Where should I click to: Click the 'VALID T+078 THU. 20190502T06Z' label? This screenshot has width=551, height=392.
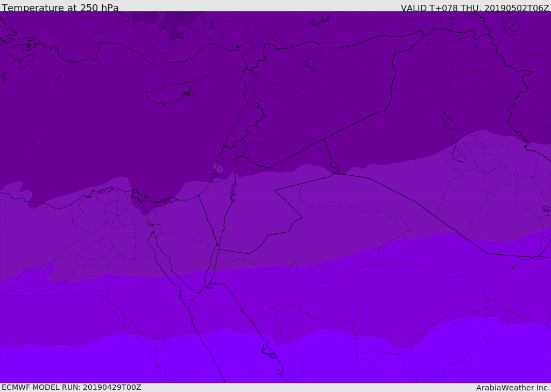click(x=475, y=8)
